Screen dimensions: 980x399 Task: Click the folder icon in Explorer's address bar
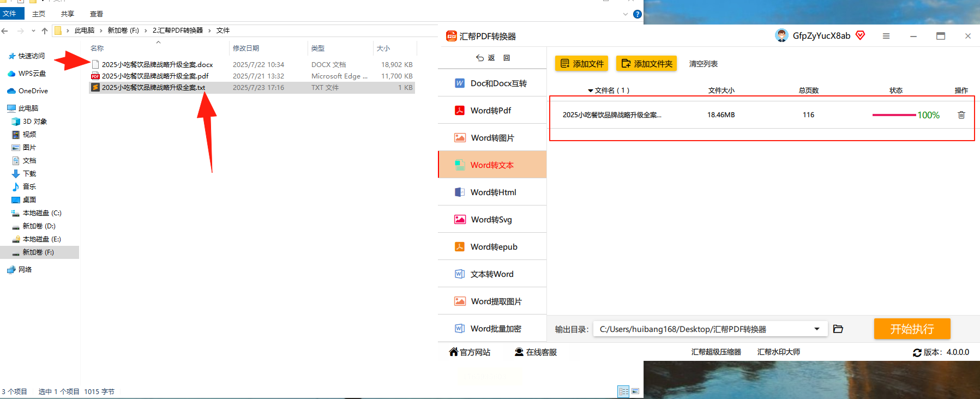[x=58, y=31]
